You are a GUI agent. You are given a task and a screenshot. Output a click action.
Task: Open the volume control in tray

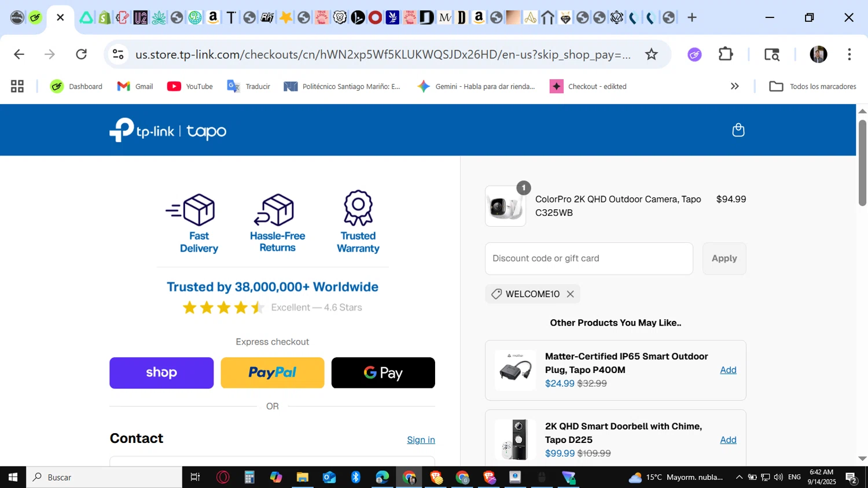pyautogui.click(x=778, y=477)
